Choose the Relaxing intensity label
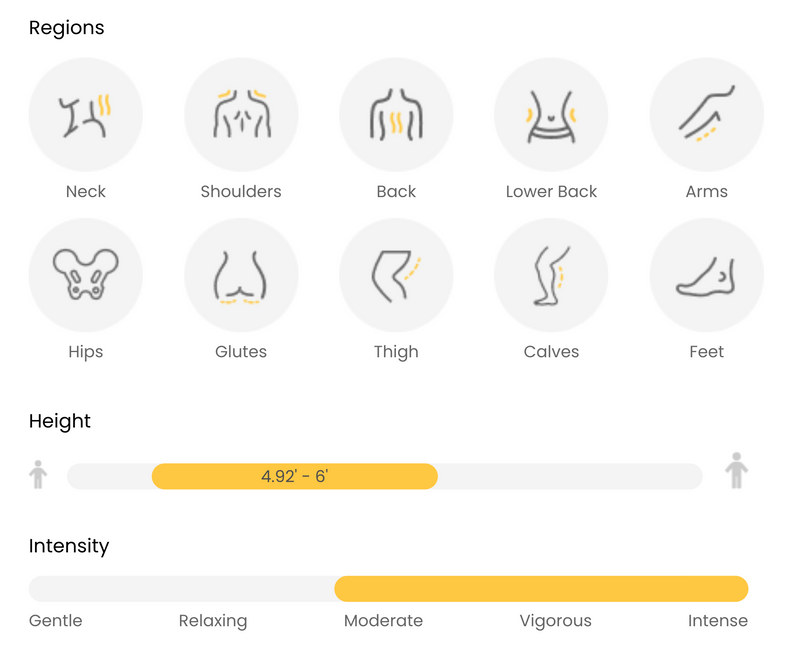Image resolution: width=800 pixels, height=672 pixels. point(213,621)
